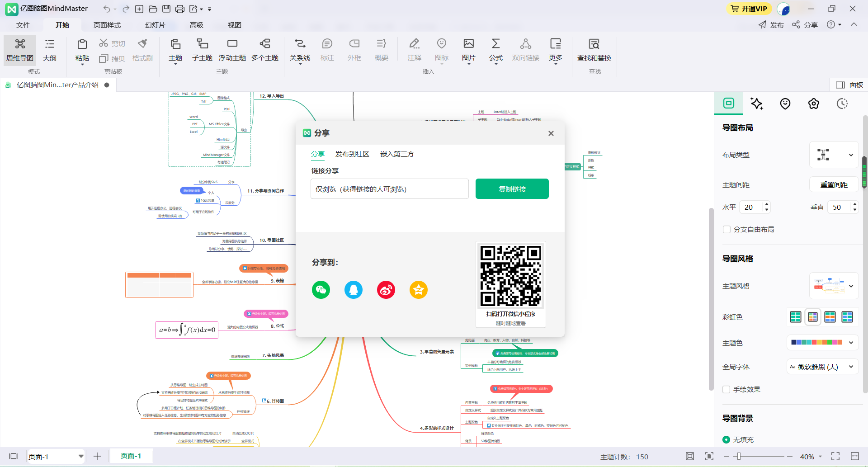
Task: Click Share (分享) in top bar
Action: tap(805, 24)
